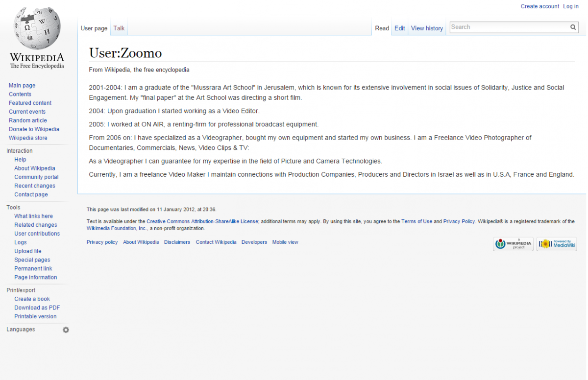Open footer Privacy policy link
The width and height of the screenshot is (588, 380).
102,242
